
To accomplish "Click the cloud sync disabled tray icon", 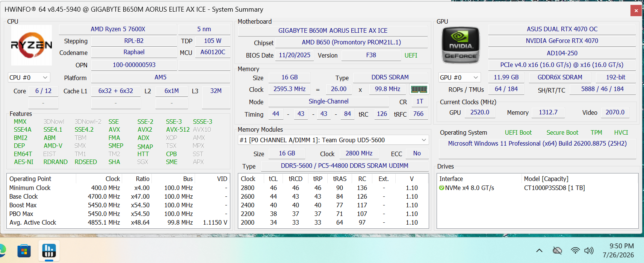I will 557,251.
